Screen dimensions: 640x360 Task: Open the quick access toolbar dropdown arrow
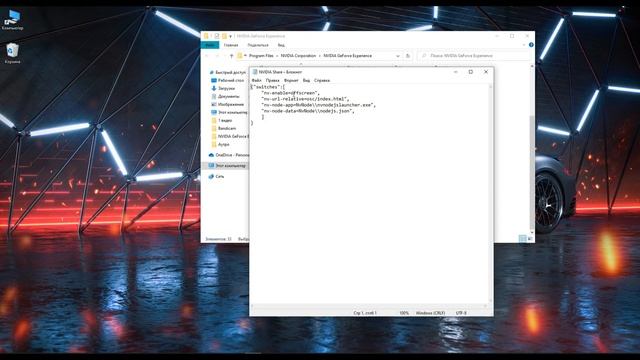(x=230, y=36)
